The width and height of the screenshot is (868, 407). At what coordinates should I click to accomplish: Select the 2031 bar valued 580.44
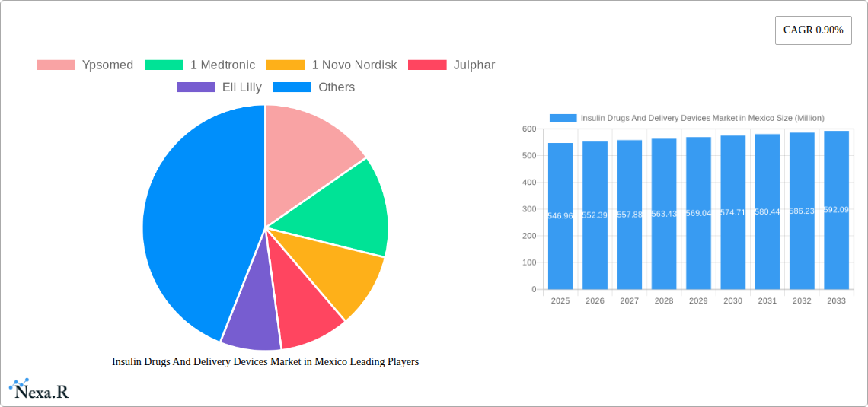click(x=767, y=211)
